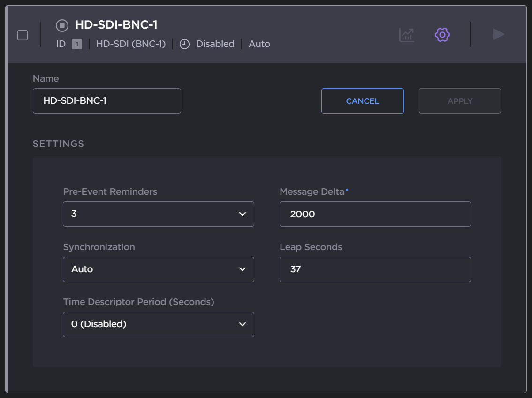Screen dimensions: 532x398
Task: Click the Leap Seconds field
Action: point(375,269)
